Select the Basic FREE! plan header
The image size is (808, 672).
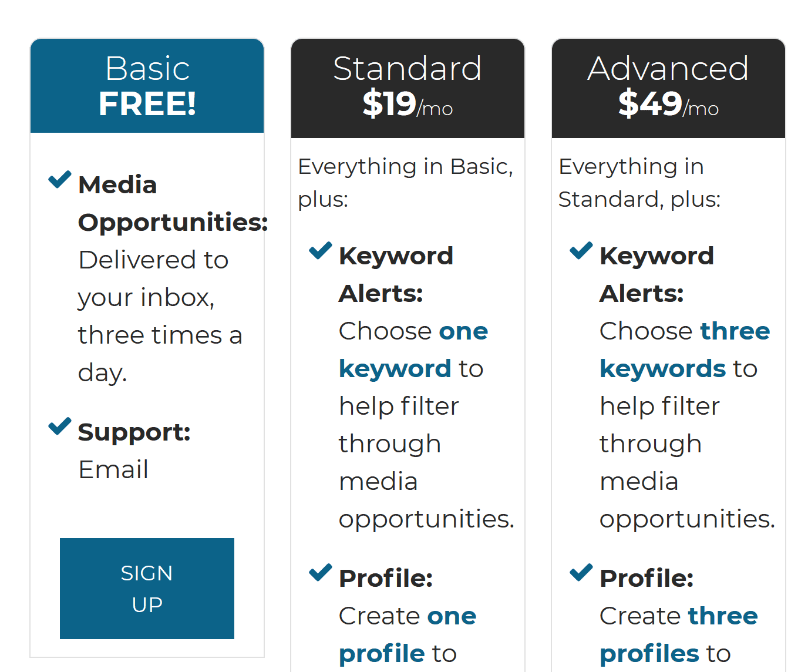pos(147,86)
